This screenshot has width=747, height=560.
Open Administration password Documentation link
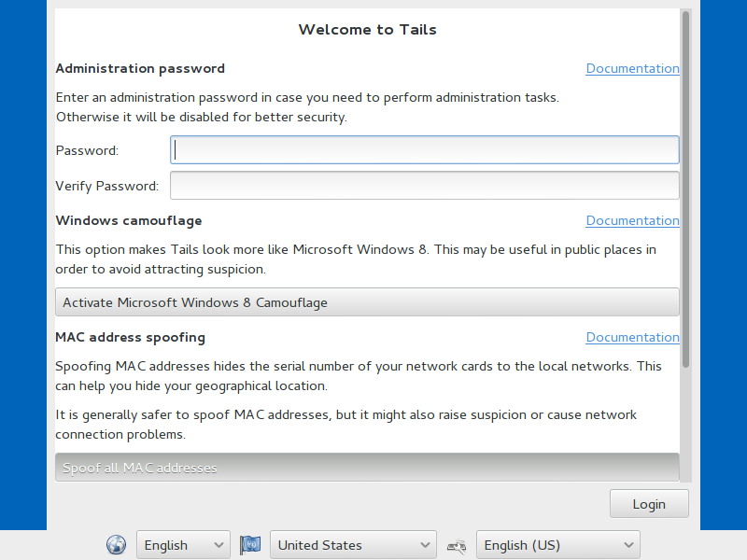click(x=633, y=68)
